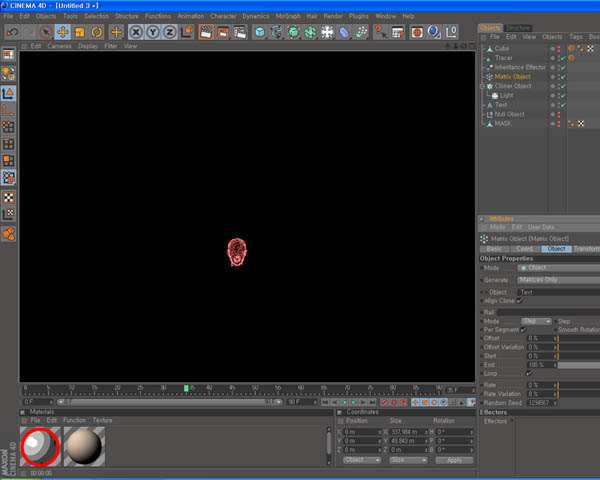This screenshot has width=600, height=480.
Task: Click the timeline preview range slider
Action: click(x=170, y=402)
